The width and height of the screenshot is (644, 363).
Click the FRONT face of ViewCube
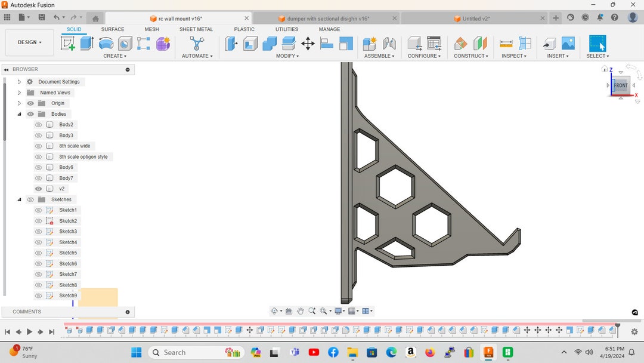point(621,85)
